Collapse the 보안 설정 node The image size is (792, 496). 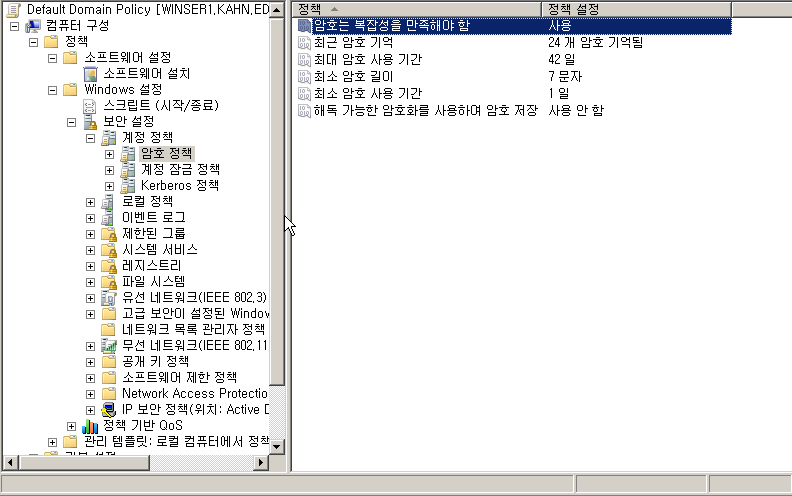pos(72,122)
